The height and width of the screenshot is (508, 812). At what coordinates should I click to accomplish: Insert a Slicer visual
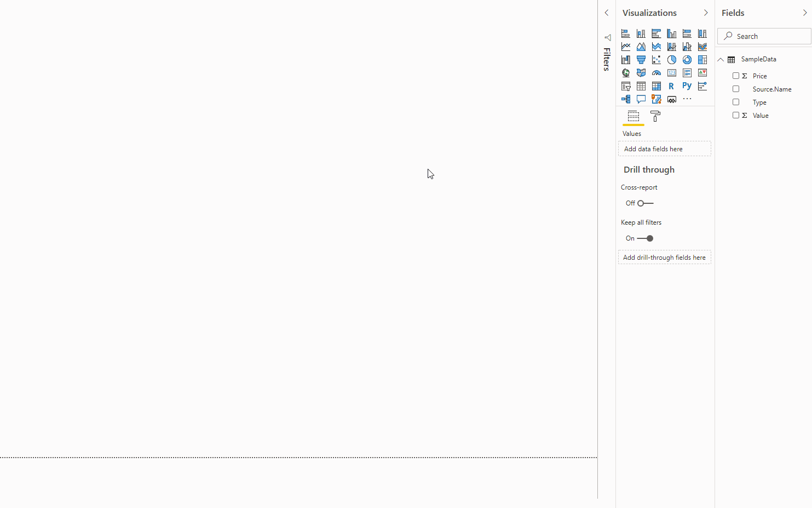click(x=625, y=85)
